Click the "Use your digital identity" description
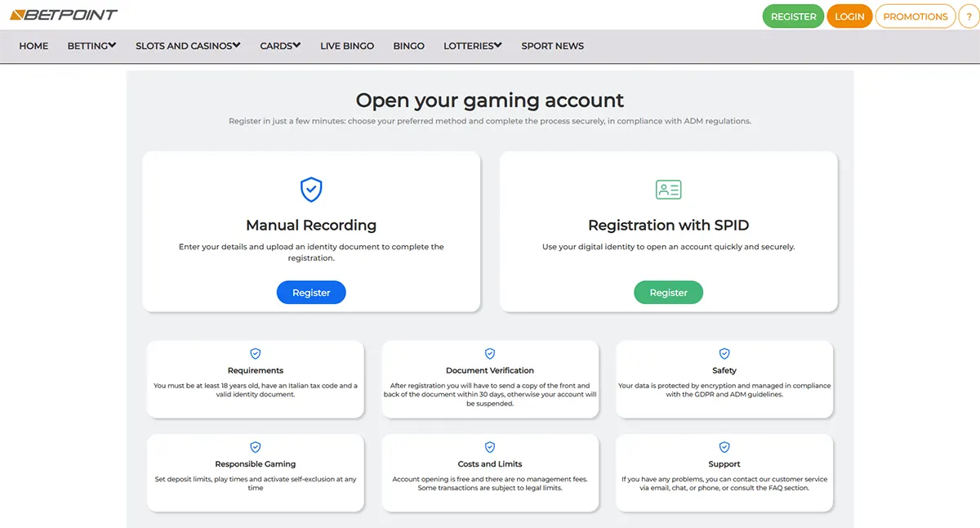 pos(669,247)
